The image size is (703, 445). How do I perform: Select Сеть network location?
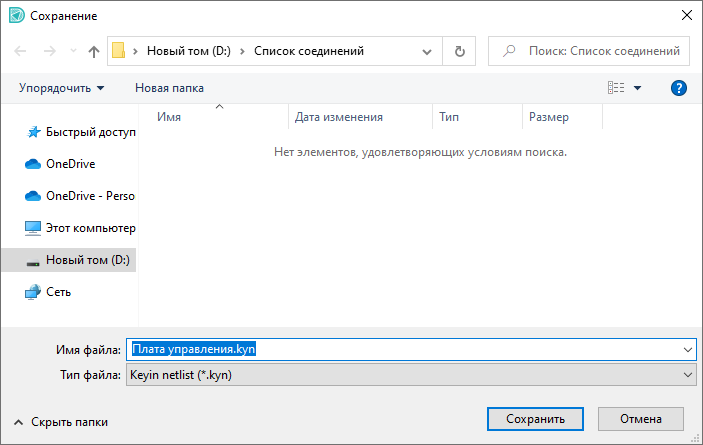click(x=59, y=292)
